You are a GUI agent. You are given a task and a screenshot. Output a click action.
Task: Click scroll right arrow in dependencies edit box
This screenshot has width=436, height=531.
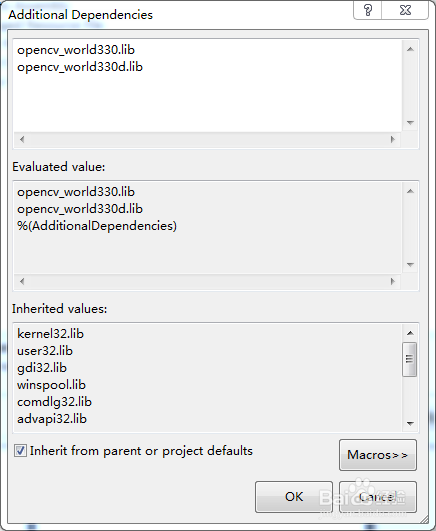[x=393, y=139]
